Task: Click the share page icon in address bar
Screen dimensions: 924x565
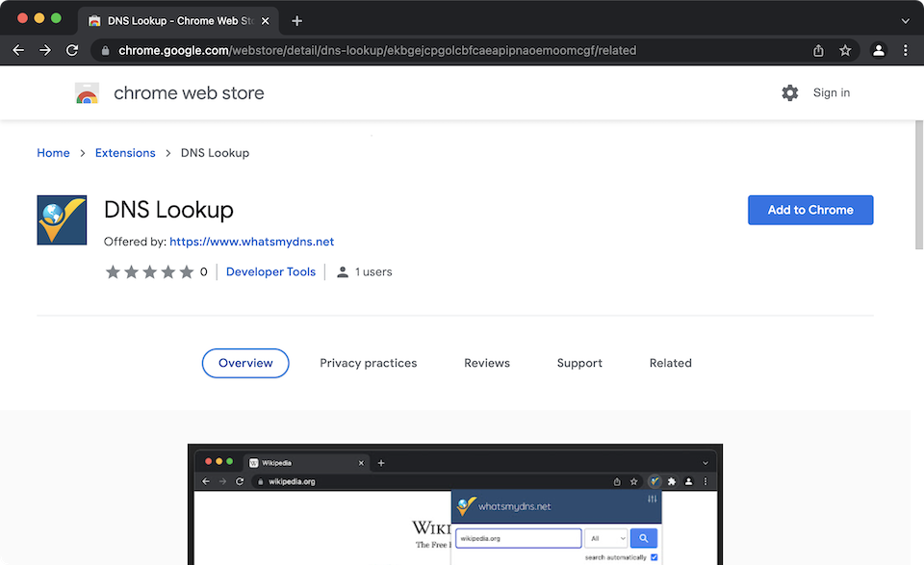Action: tap(818, 50)
